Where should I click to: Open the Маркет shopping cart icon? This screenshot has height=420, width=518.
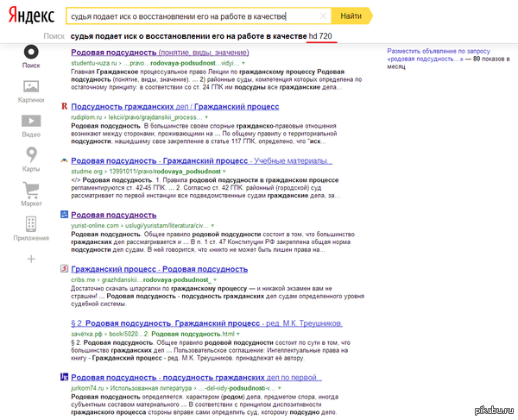(31, 190)
